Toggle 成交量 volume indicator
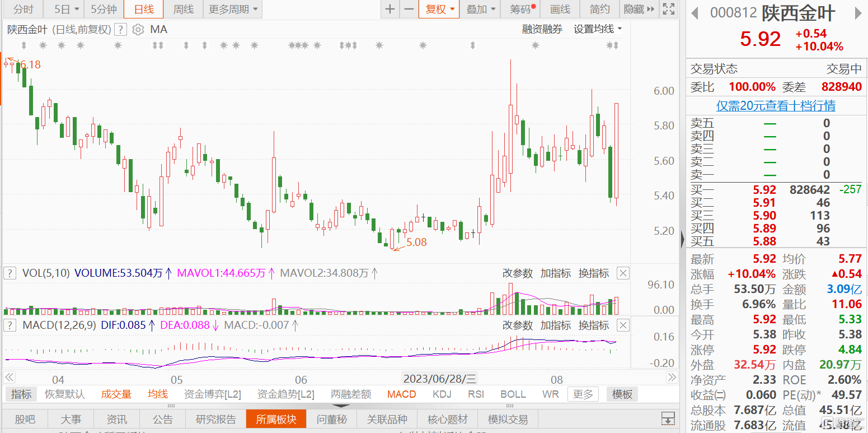The height and width of the screenshot is (433, 868). (116, 394)
